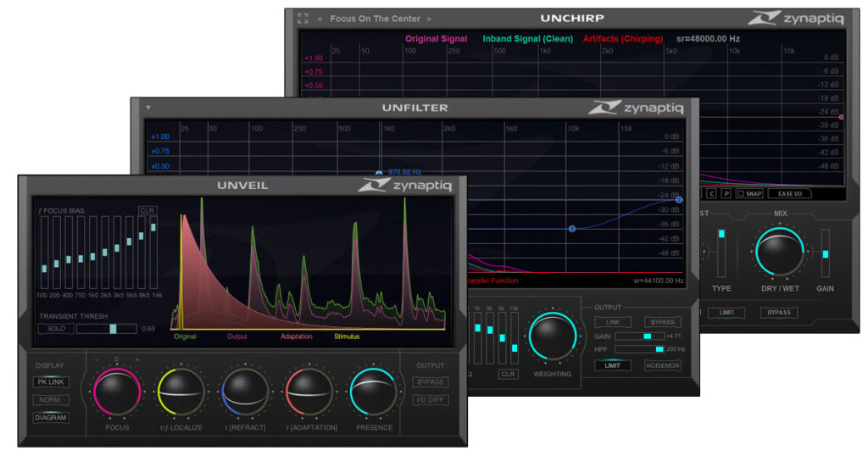Click the WEIGHTING knob in Unfilter

click(x=553, y=336)
